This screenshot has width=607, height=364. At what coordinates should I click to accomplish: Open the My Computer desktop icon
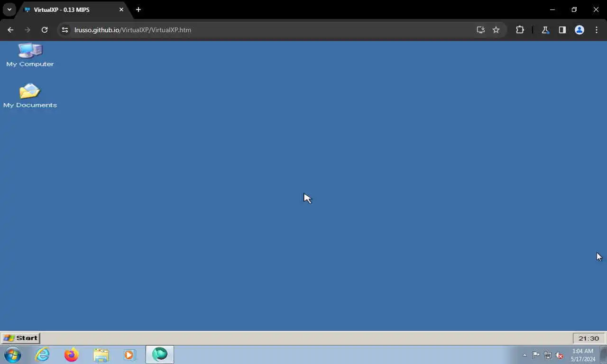click(x=30, y=55)
